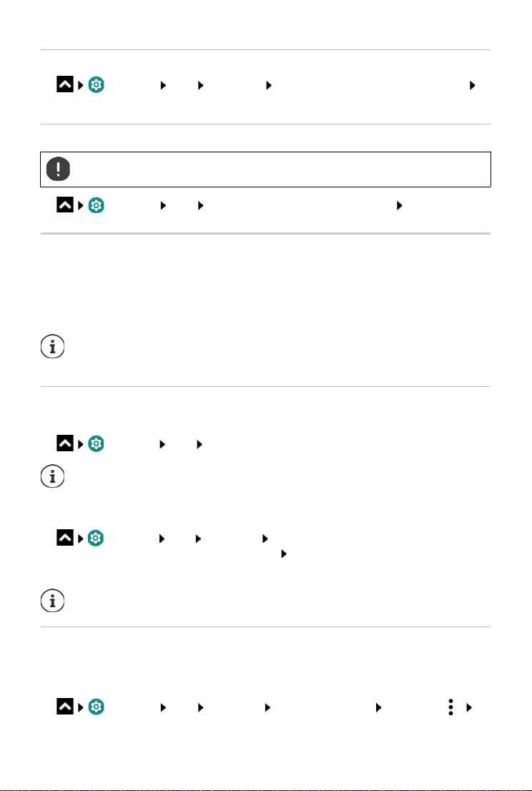Click the rightmost arrow in the row under the warning box
532x791 pixels.
click(x=399, y=206)
